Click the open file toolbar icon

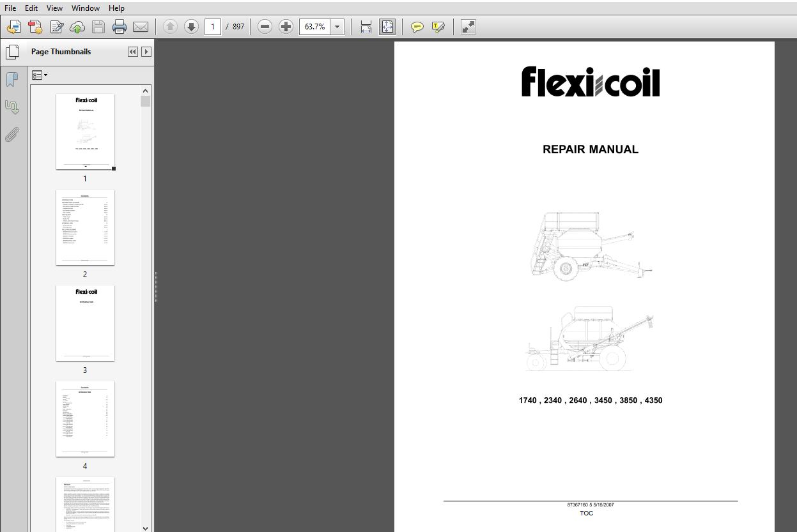pos(14,27)
